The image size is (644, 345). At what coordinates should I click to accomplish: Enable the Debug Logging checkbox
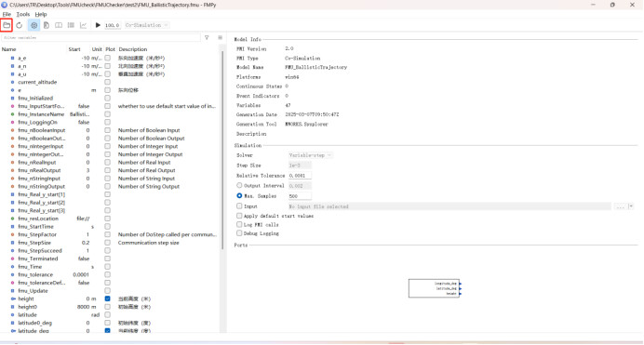click(239, 233)
